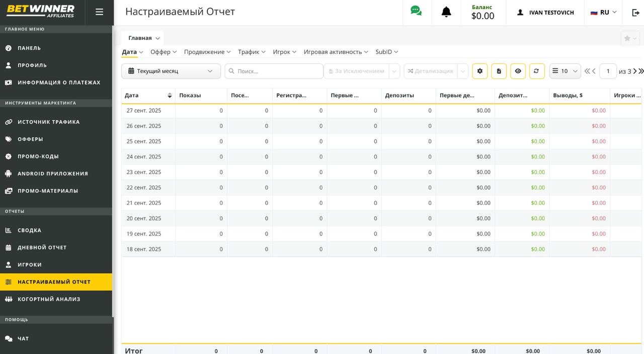Open the chat messages icon in header
Screen dimensions: 644x354
[416, 11]
